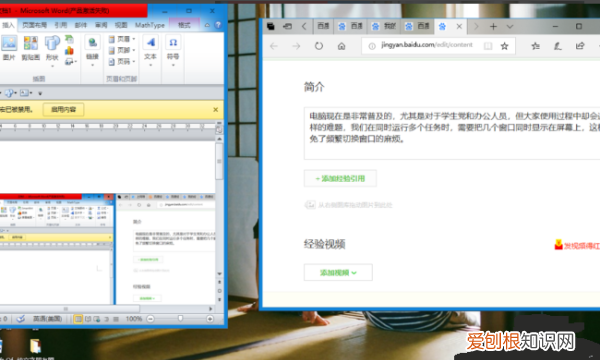Click the 简介 text box in browser page

(x=452, y=133)
